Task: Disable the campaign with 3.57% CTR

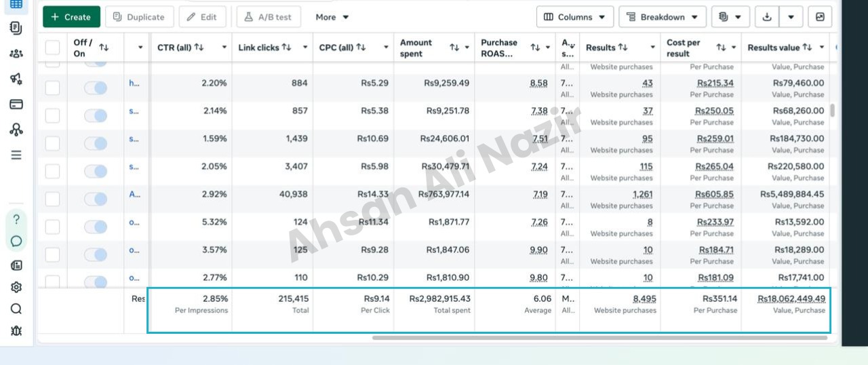Action: point(96,254)
